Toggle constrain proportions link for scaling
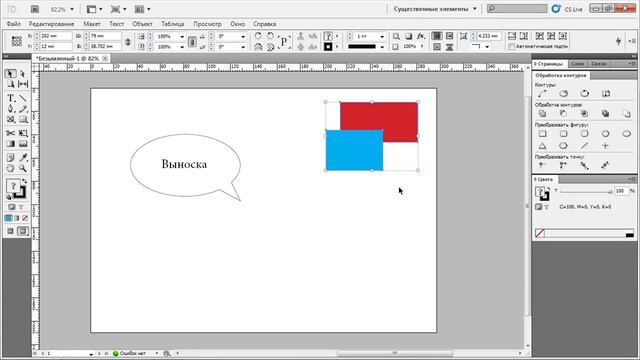The image size is (640, 360). pyautogui.click(x=192, y=41)
